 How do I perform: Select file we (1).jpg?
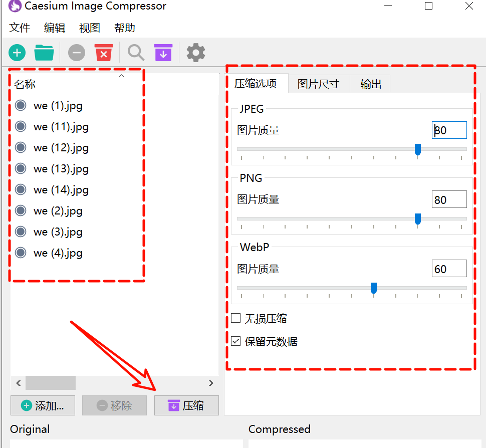click(x=58, y=106)
